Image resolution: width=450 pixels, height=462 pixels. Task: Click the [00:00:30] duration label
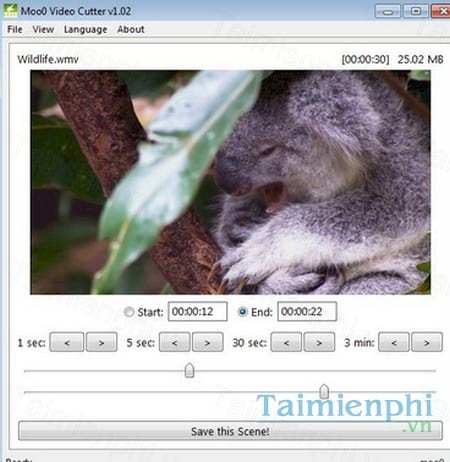365,59
